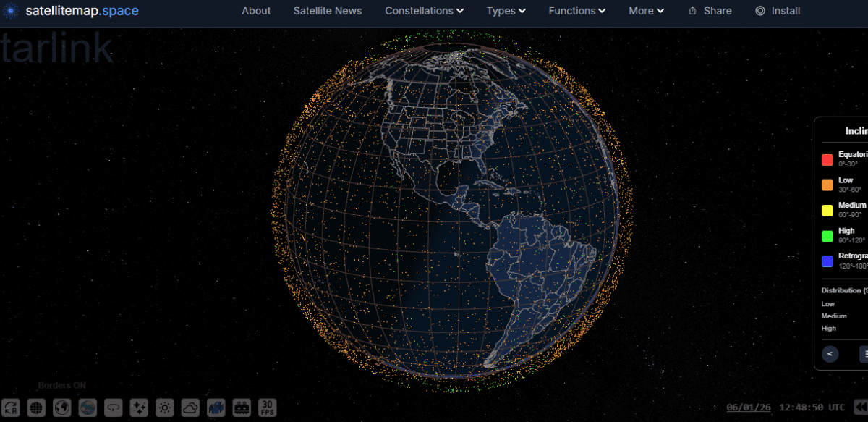Click the rewind time button
This screenshot has width=868, height=422.
(x=861, y=408)
